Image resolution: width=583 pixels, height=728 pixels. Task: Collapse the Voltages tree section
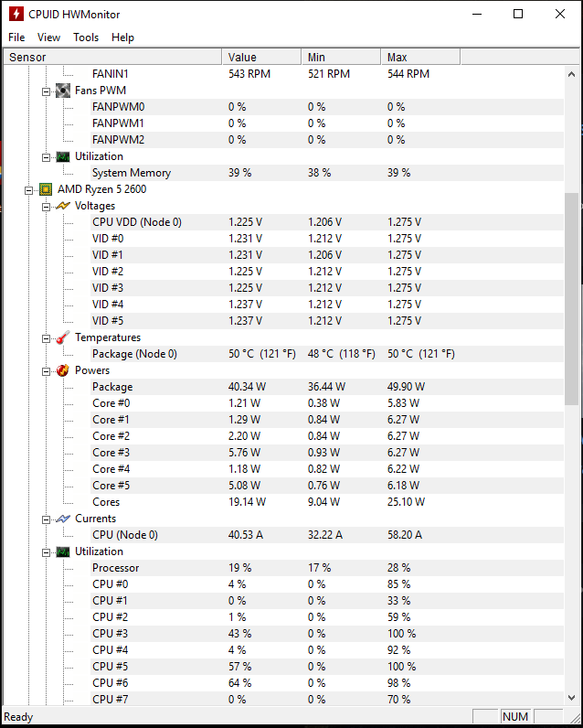point(47,206)
